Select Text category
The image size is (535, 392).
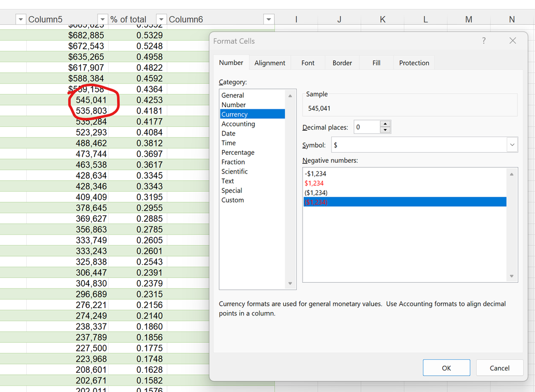tap(252, 181)
